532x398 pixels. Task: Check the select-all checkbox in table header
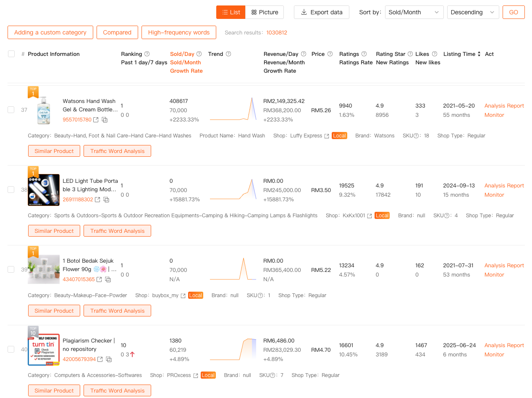11,54
